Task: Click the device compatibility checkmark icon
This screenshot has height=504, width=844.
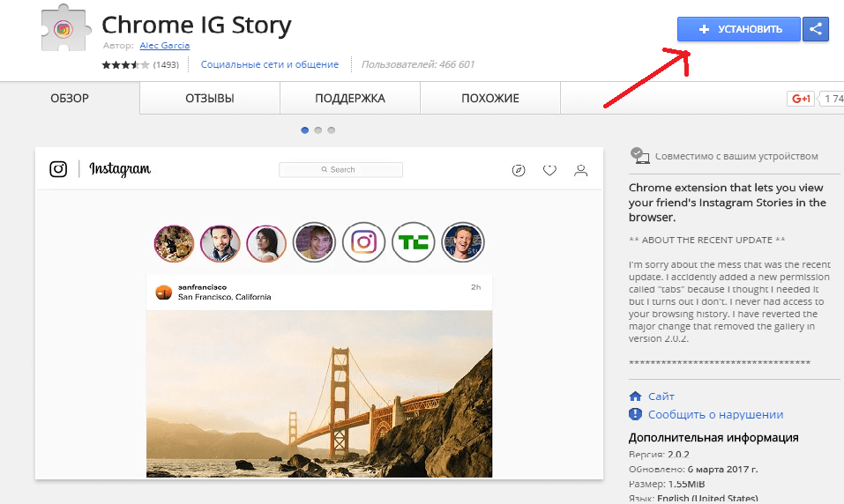Action: (x=639, y=156)
